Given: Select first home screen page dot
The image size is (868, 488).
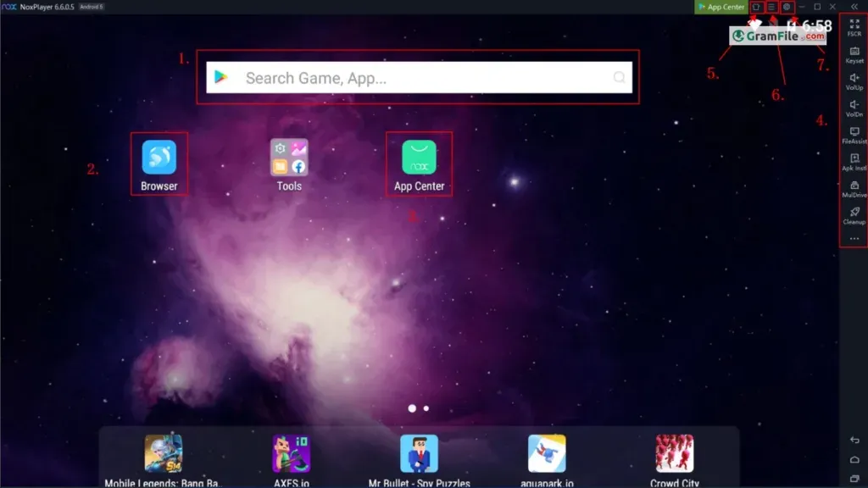Looking at the screenshot, I should click(x=412, y=408).
